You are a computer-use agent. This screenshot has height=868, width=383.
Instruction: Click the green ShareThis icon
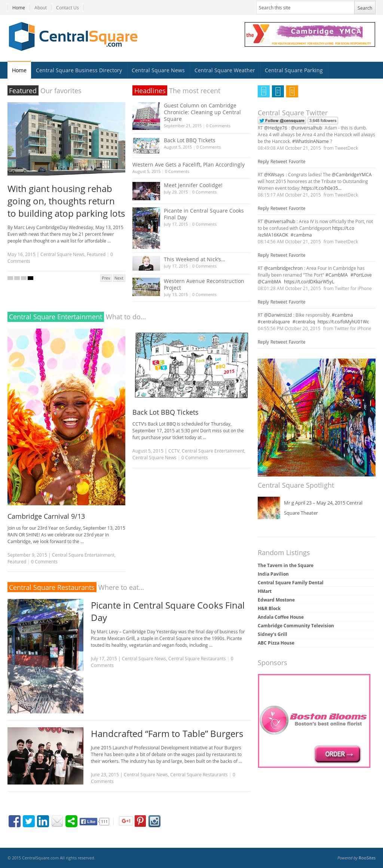click(71, 821)
